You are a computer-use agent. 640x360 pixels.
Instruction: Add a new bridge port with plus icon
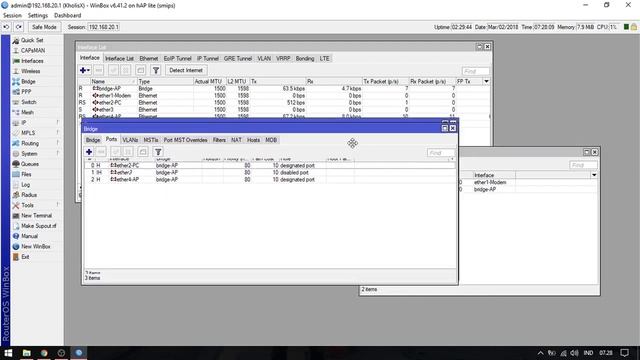(x=89, y=152)
